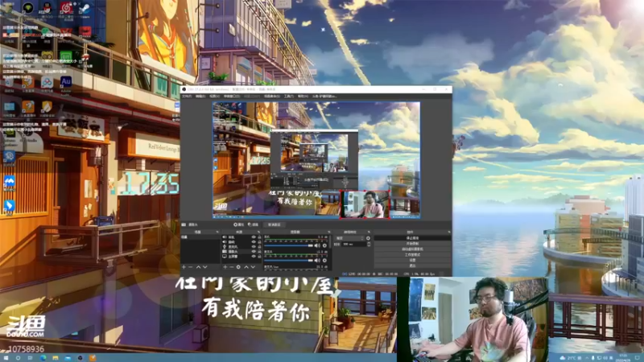Select the camera source row in Sources

coord(242,252)
